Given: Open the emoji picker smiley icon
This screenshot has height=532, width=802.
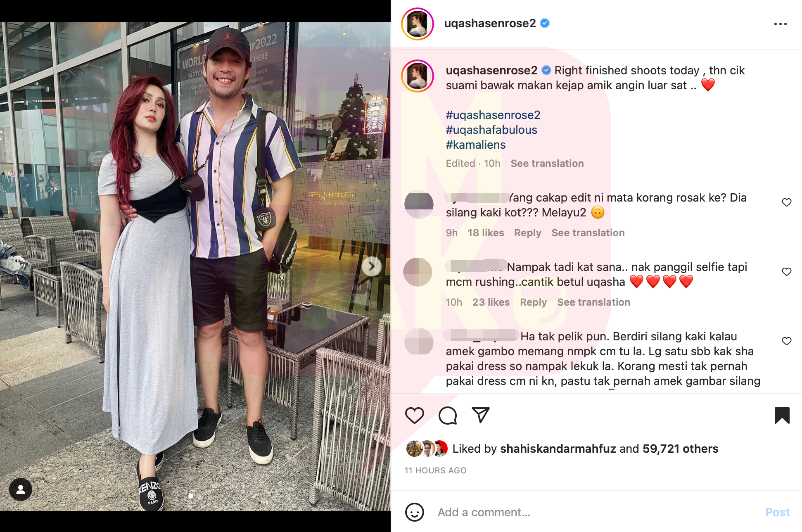Looking at the screenshot, I should click(415, 512).
